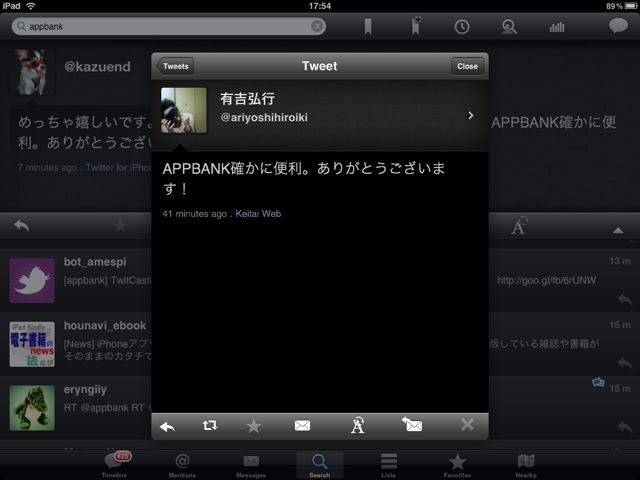
Task: Translate tweet with the A icon in popup
Action: coord(357,425)
